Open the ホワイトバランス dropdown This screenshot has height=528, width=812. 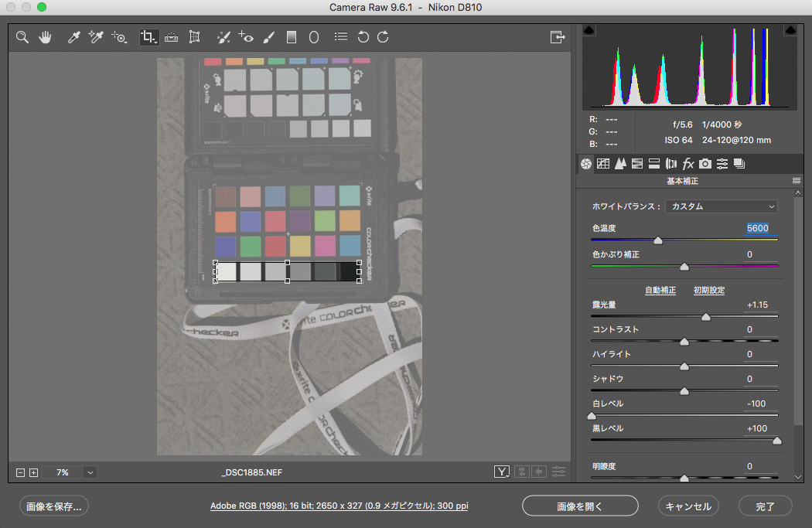pyautogui.click(x=722, y=206)
